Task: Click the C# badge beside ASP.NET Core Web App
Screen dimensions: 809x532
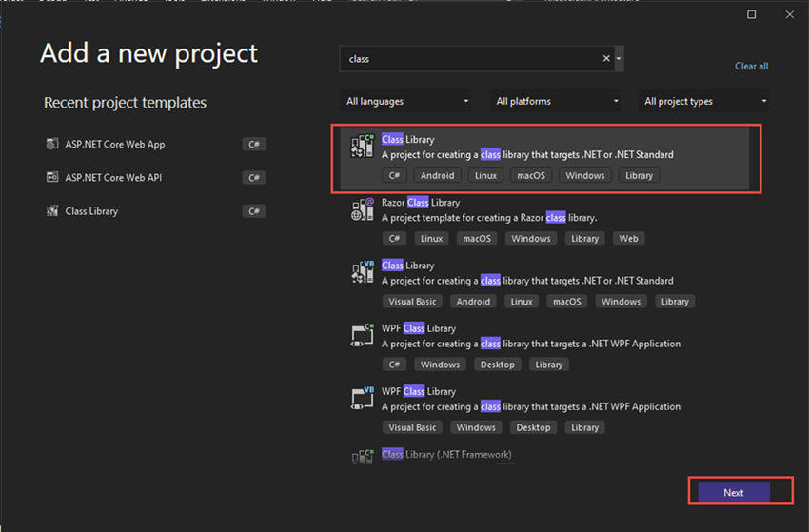Action: pyautogui.click(x=254, y=144)
